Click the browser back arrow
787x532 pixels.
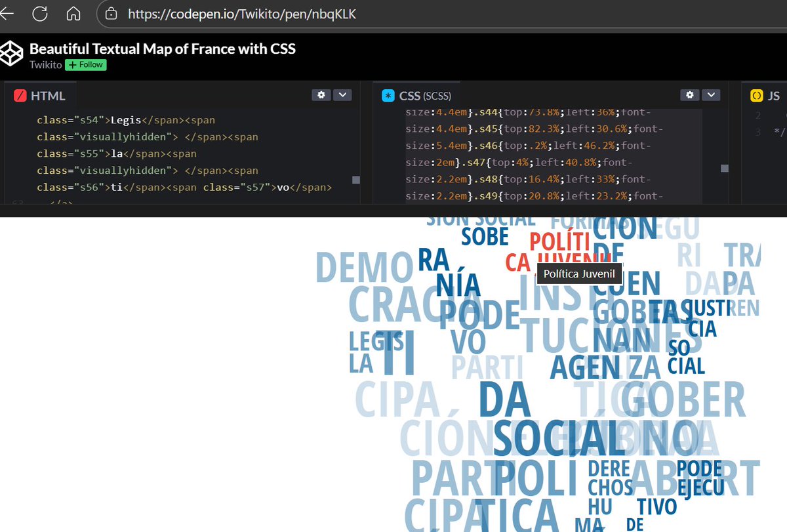tap(8, 12)
